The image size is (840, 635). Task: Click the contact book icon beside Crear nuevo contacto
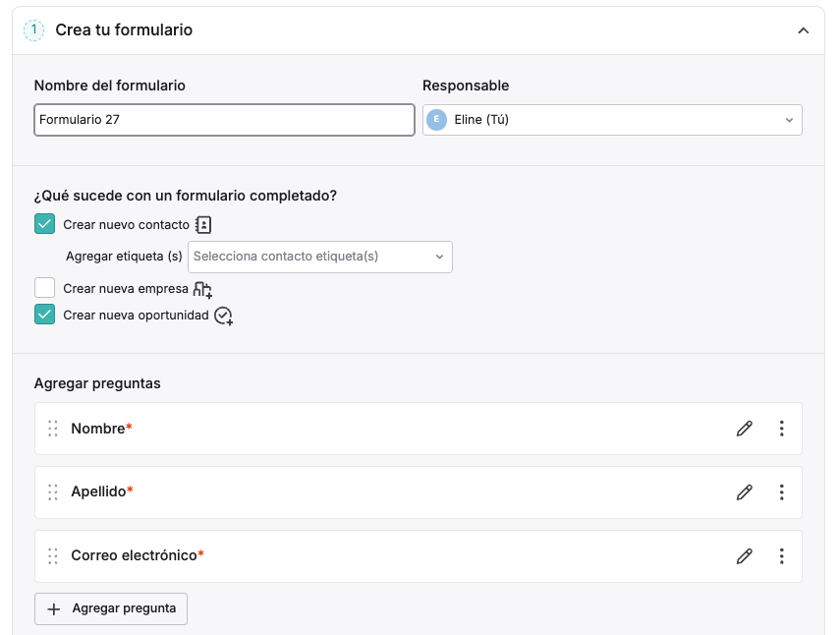203,225
